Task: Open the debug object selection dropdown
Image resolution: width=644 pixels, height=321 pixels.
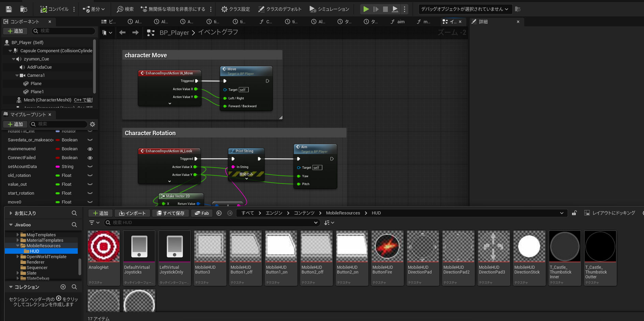Action: (x=464, y=9)
